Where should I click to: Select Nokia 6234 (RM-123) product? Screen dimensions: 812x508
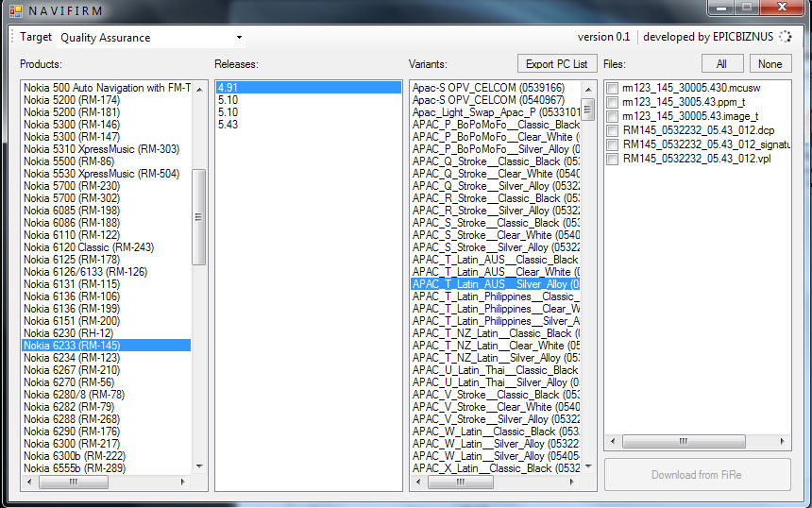pyautogui.click(x=106, y=358)
